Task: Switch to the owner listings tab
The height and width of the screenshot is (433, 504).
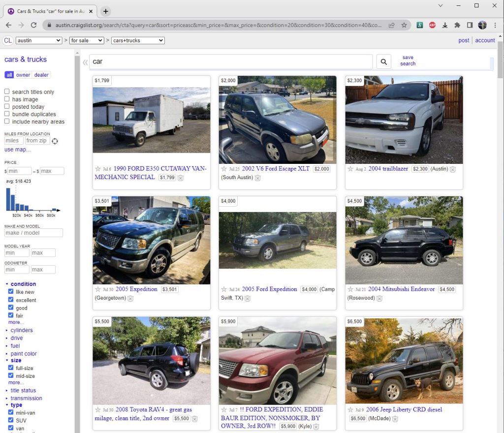Action: click(23, 75)
